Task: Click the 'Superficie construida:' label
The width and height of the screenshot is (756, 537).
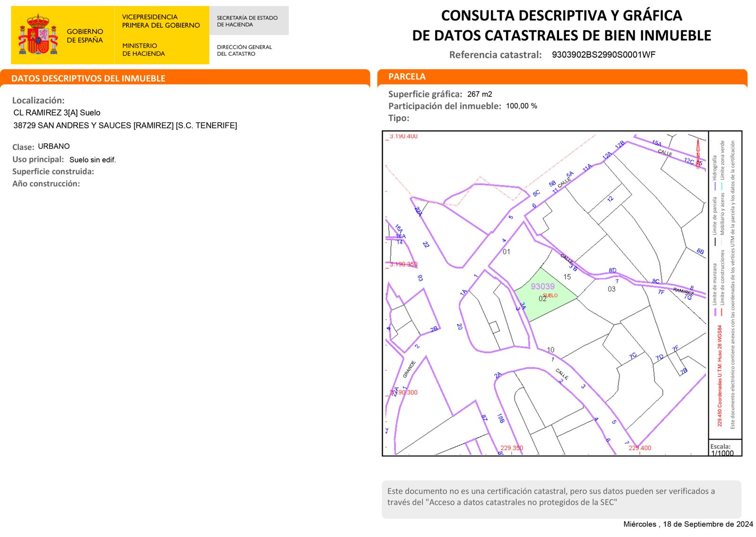Action: click(53, 172)
